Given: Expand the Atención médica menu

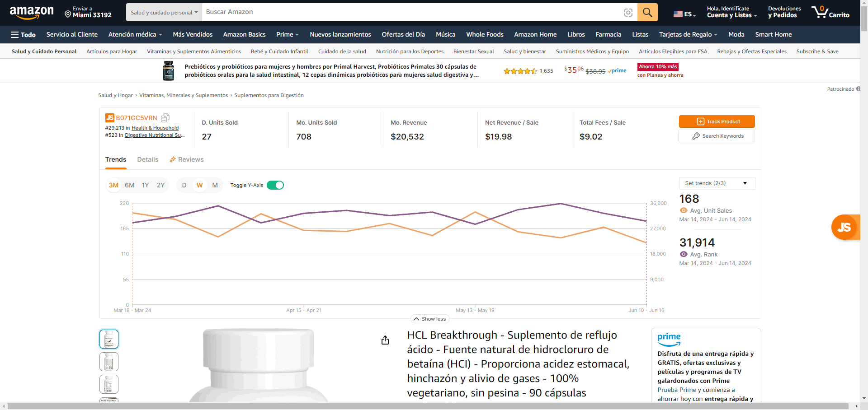Looking at the screenshot, I should pos(135,35).
